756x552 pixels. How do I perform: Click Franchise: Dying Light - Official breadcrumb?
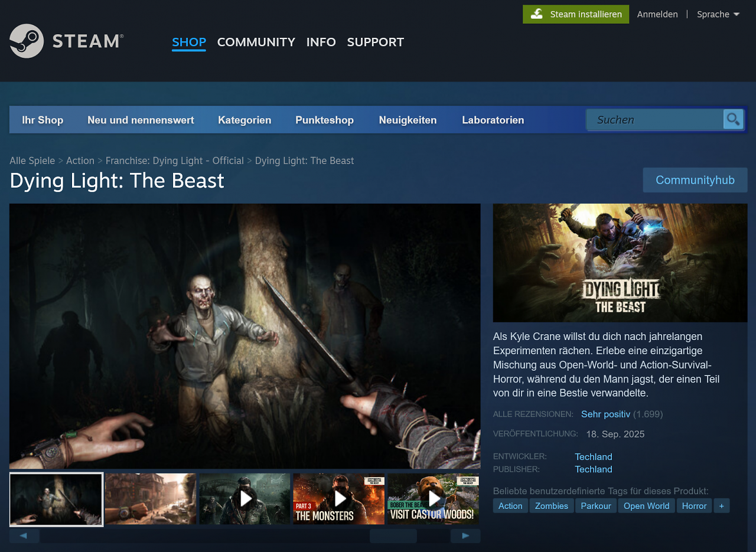click(175, 161)
